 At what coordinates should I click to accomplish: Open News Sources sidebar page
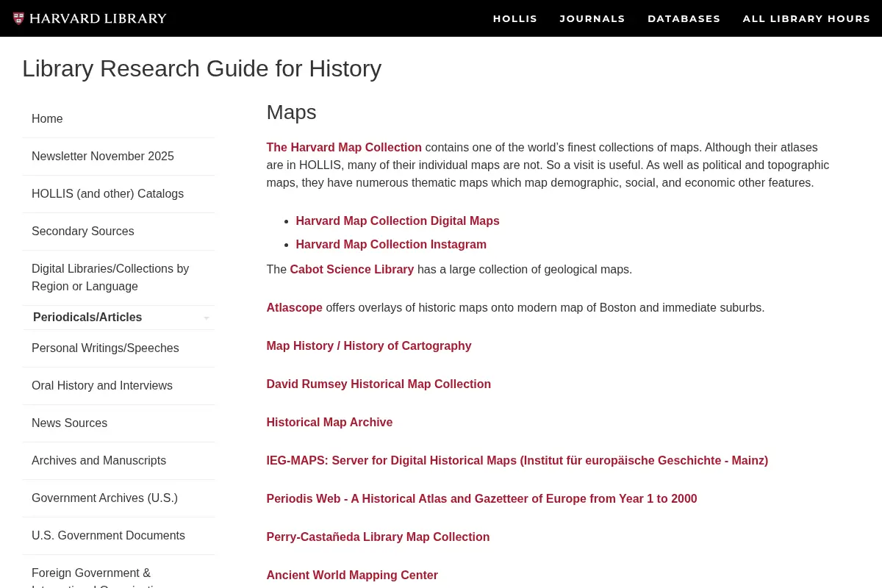coord(118,423)
